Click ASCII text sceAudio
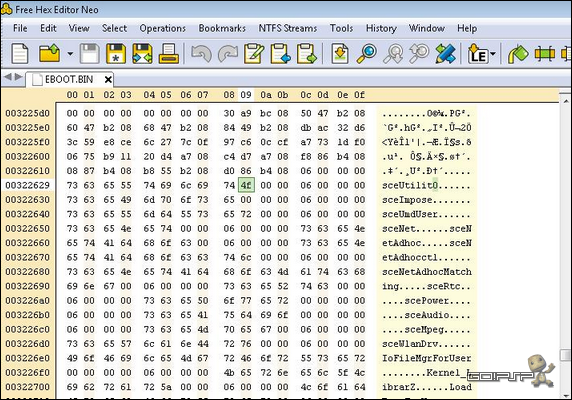Viewport: 572px width, 400px height. point(427,315)
